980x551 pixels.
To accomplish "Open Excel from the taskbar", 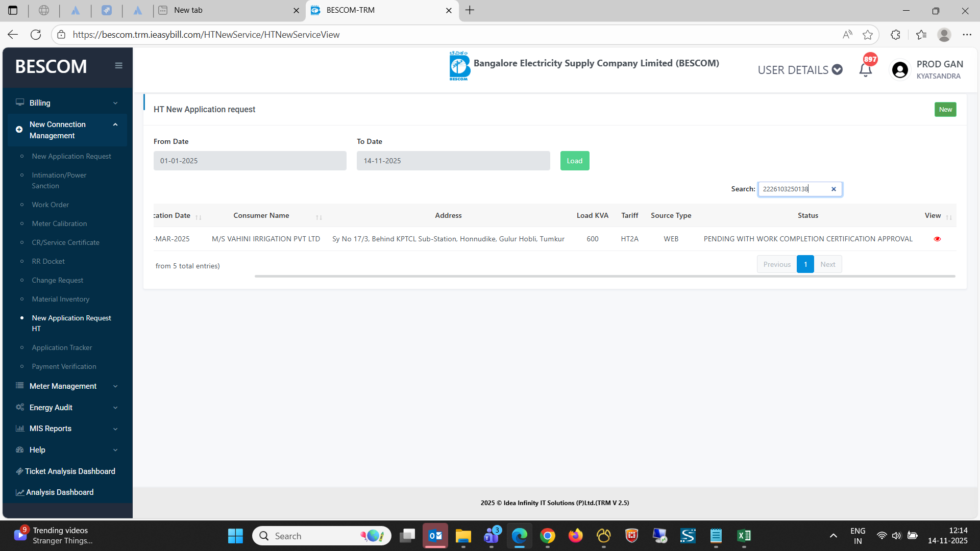I will [x=743, y=536].
